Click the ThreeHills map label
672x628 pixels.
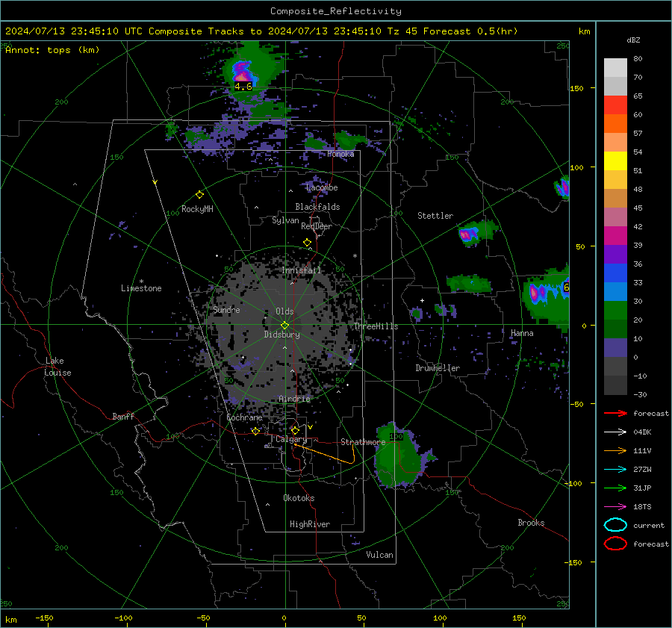click(x=376, y=326)
